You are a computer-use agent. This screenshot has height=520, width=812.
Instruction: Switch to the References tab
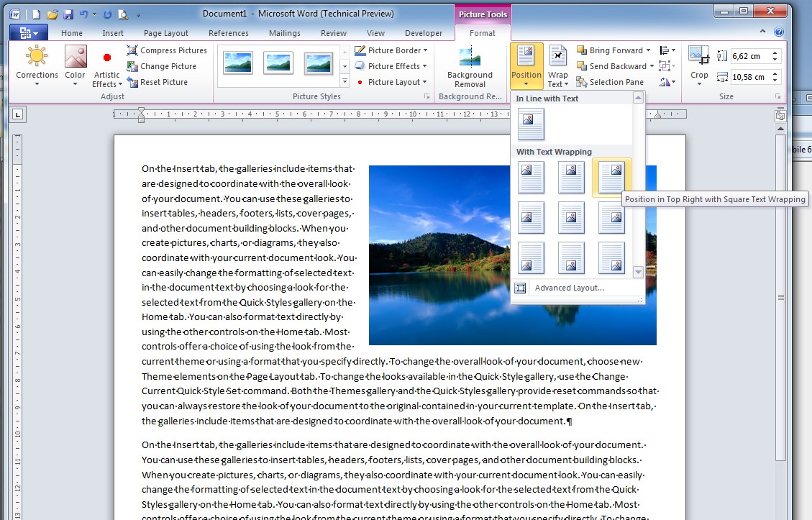pos(229,33)
